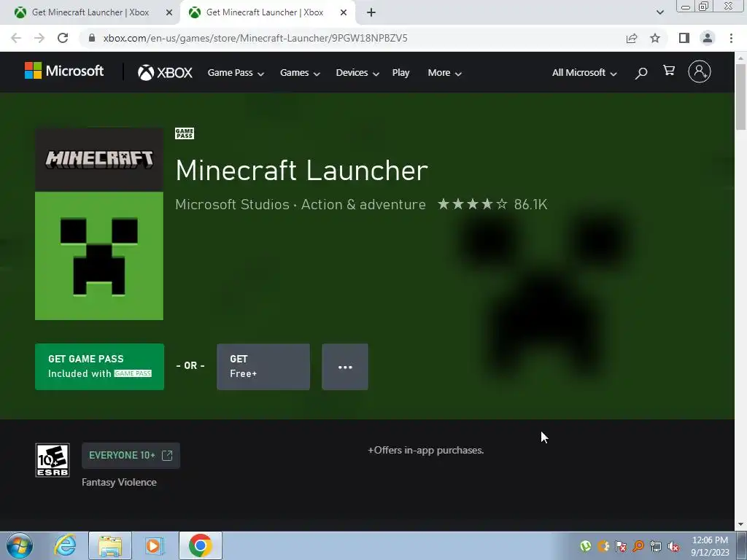747x560 pixels.
Task: Click the Xbox logo in navigation bar
Action: 165,72
